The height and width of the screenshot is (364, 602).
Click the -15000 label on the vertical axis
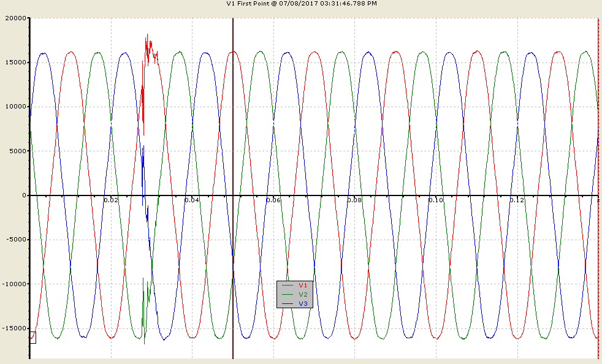[15, 328]
